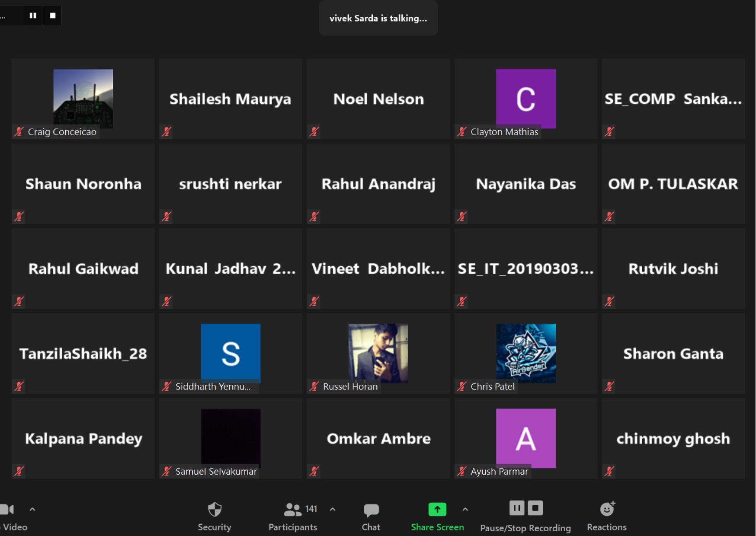The width and height of the screenshot is (756, 536).
Task: Click Rutvik Joshi's muted mic icon
Action: [609, 301]
